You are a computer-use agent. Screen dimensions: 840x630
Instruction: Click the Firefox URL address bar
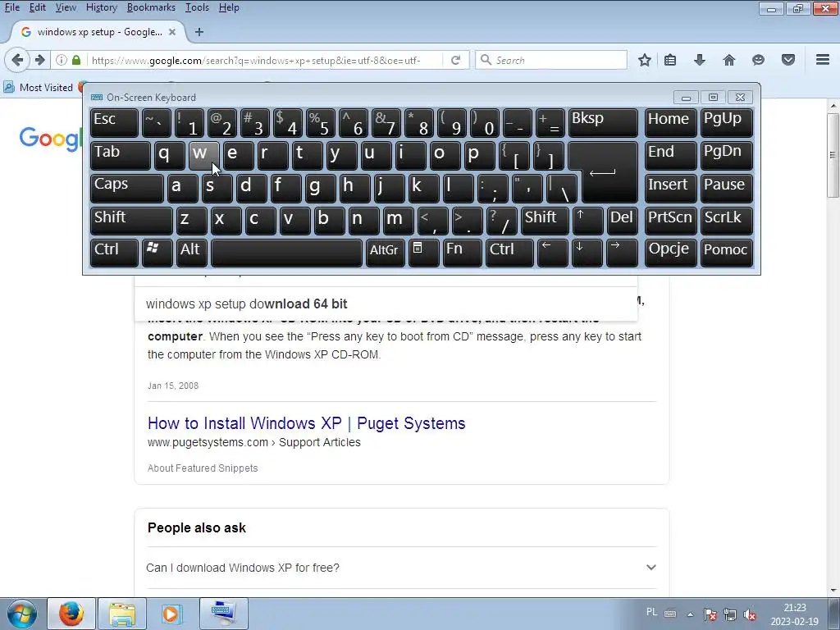[x=265, y=60]
